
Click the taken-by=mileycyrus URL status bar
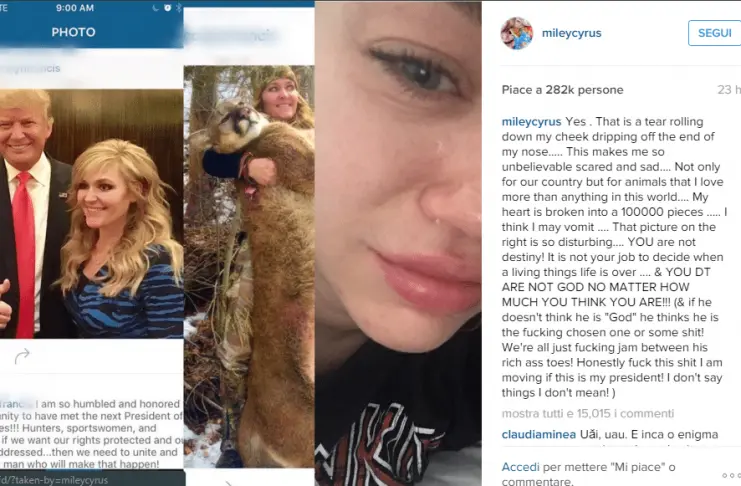(54, 480)
